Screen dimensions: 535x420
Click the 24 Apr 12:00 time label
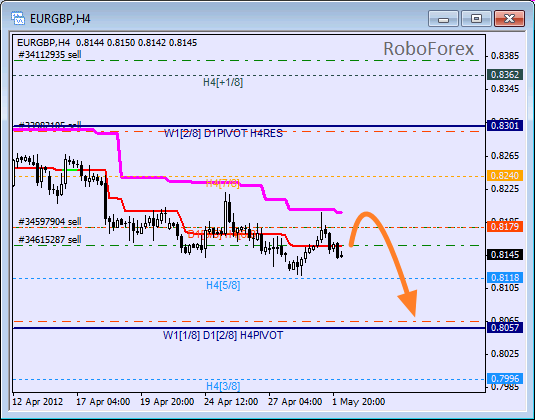point(231,402)
